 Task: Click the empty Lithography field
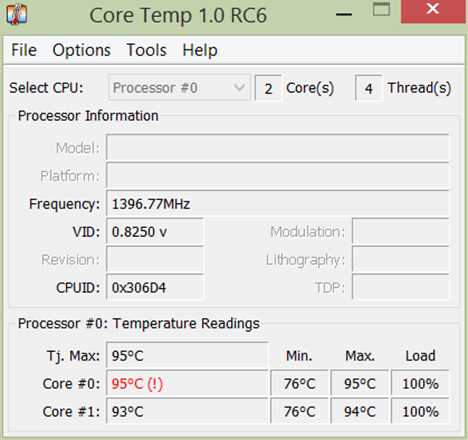(x=400, y=259)
